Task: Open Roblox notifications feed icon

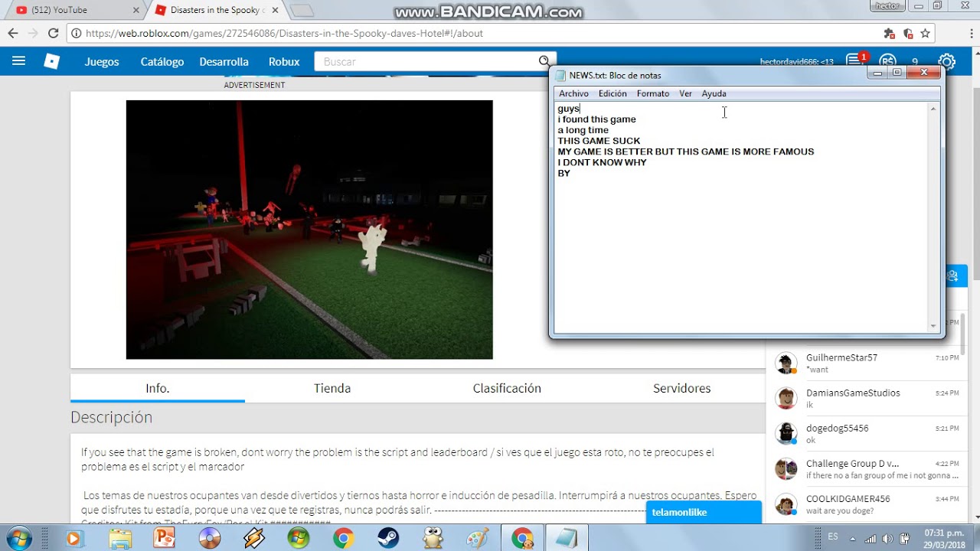Action: [x=854, y=61]
